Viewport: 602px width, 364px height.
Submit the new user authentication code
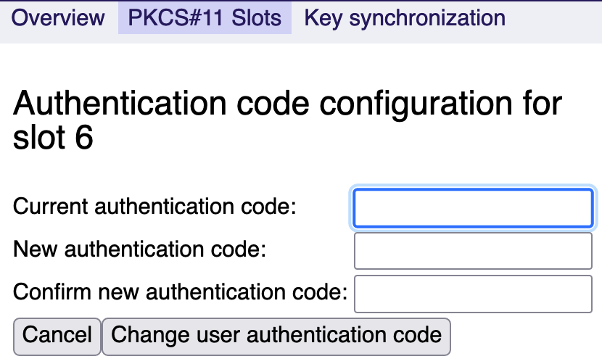pyautogui.click(x=276, y=336)
